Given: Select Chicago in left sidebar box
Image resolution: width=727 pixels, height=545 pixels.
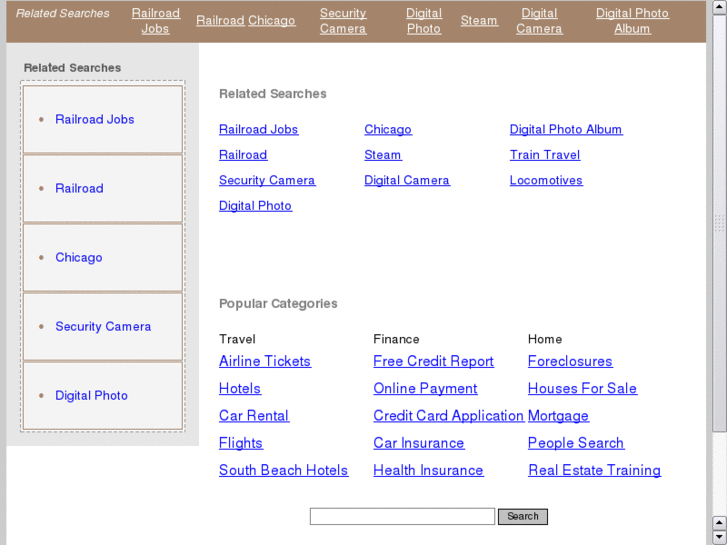Looking at the screenshot, I should tap(79, 257).
